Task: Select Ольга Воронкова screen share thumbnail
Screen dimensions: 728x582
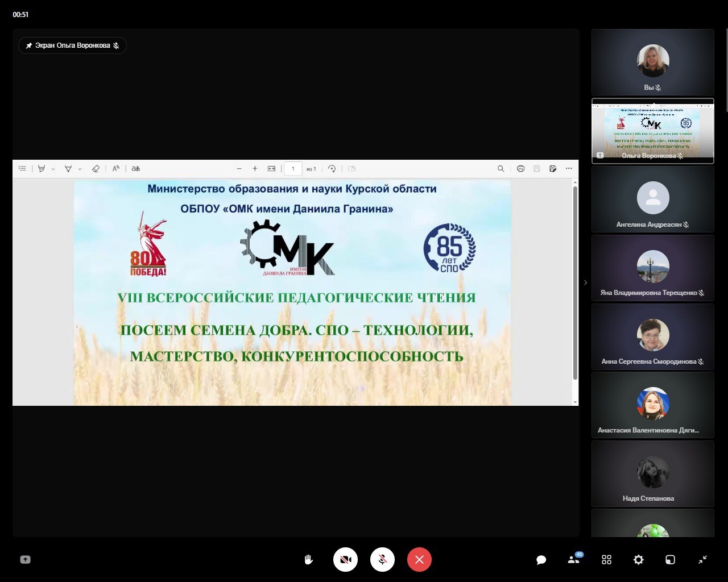Action: click(x=652, y=131)
